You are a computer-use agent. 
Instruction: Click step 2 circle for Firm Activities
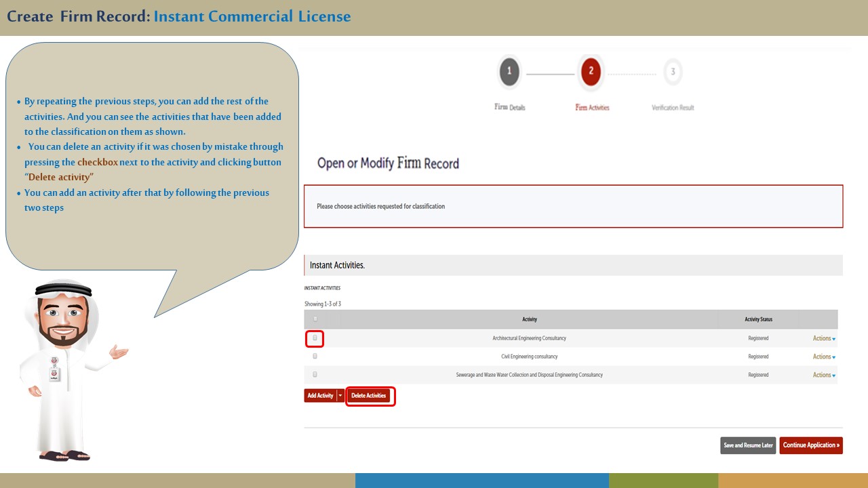tap(591, 72)
